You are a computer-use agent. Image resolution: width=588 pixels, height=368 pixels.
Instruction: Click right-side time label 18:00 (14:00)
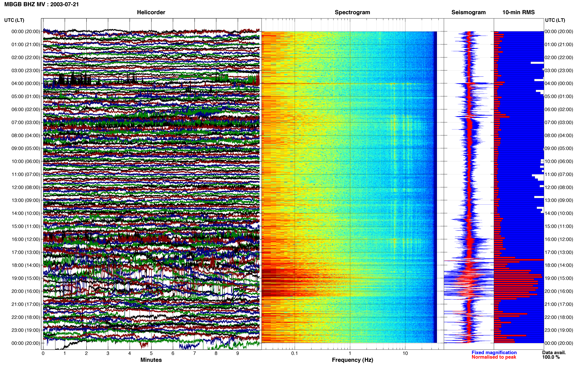click(559, 265)
